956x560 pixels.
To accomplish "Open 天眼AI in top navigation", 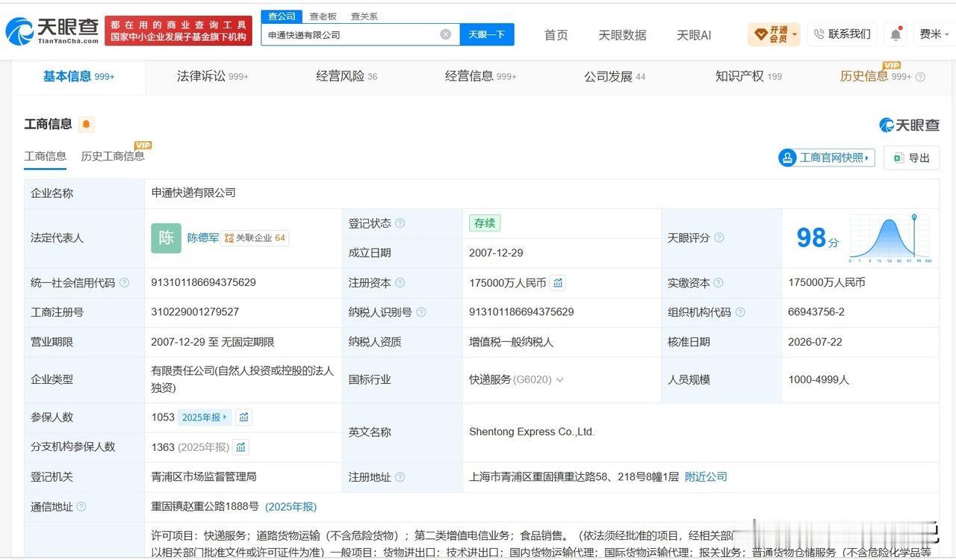I will click(x=694, y=35).
